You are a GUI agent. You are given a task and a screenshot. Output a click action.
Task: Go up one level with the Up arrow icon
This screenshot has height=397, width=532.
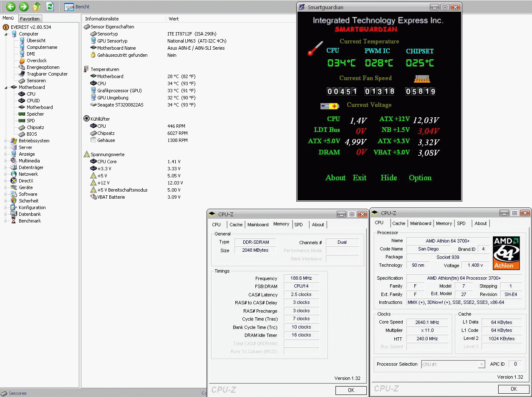[37, 6]
